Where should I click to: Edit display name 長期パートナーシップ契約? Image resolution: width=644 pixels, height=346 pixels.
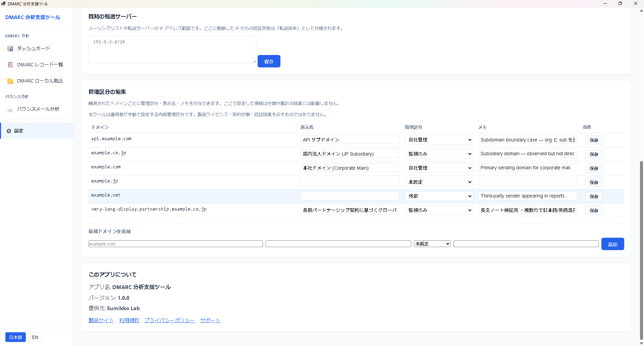coord(350,210)
